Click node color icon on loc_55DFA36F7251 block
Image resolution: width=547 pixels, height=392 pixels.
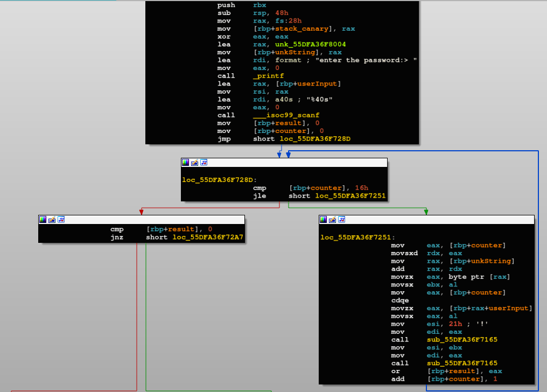[324, 219]
